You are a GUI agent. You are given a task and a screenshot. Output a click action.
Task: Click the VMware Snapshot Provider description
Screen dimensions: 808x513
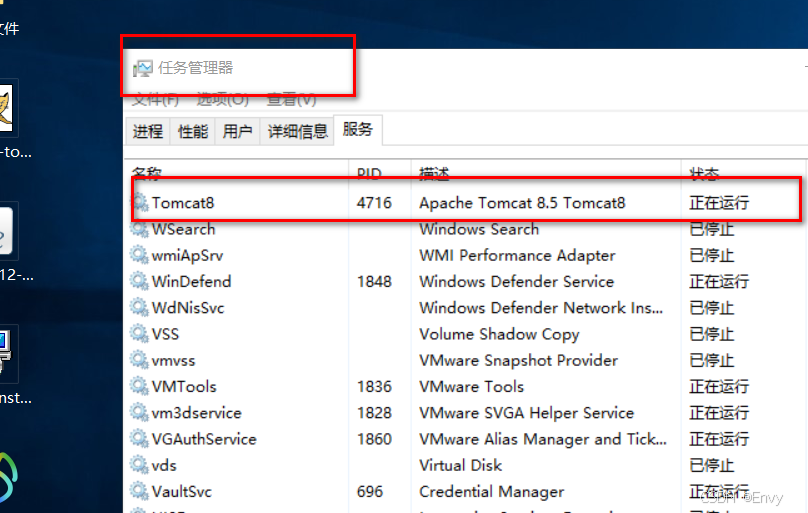(518, 361)
